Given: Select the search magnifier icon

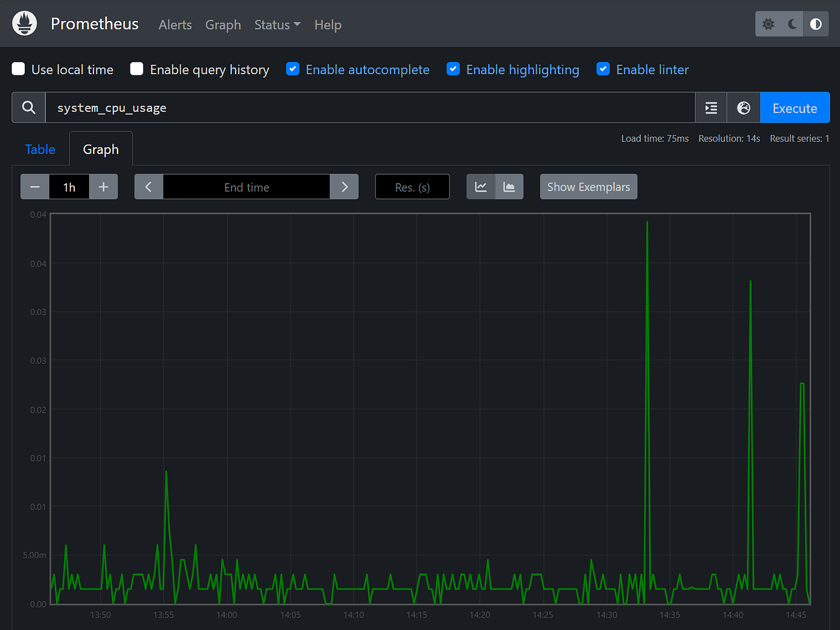Looking at the screenshot, I should [28, 107].
